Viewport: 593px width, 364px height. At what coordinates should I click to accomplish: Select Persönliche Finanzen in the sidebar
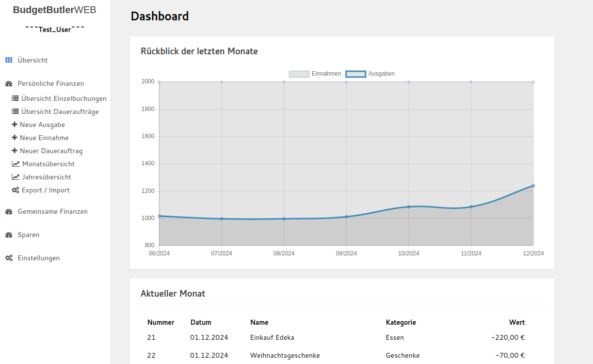click(51, 83)
